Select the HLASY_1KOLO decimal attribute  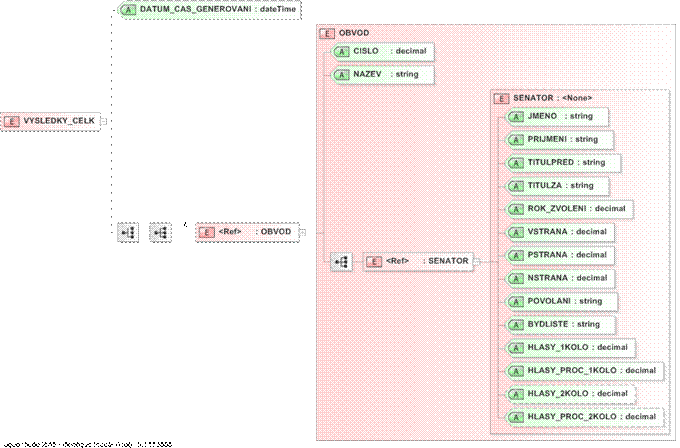point(571,348)
